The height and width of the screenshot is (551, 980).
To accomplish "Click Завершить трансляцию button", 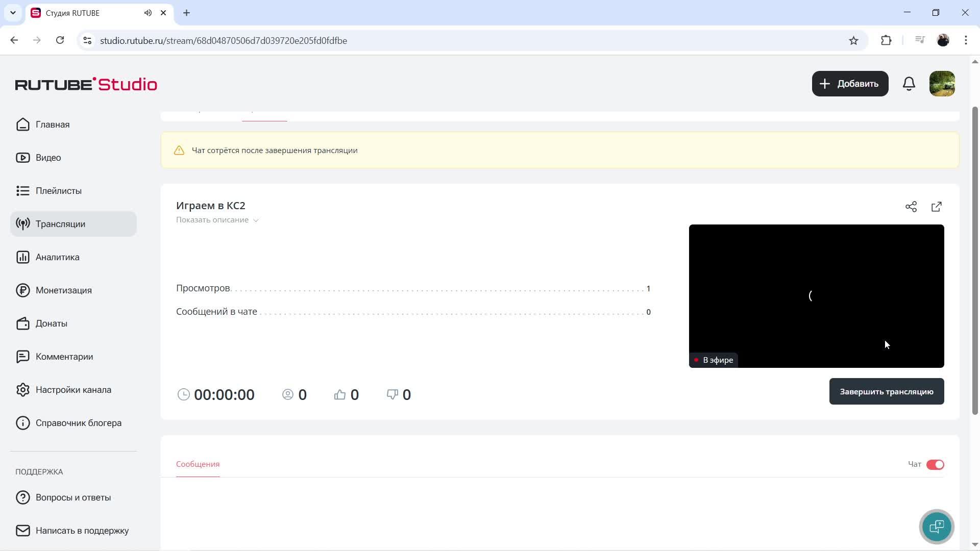I will tap(887, 391).
